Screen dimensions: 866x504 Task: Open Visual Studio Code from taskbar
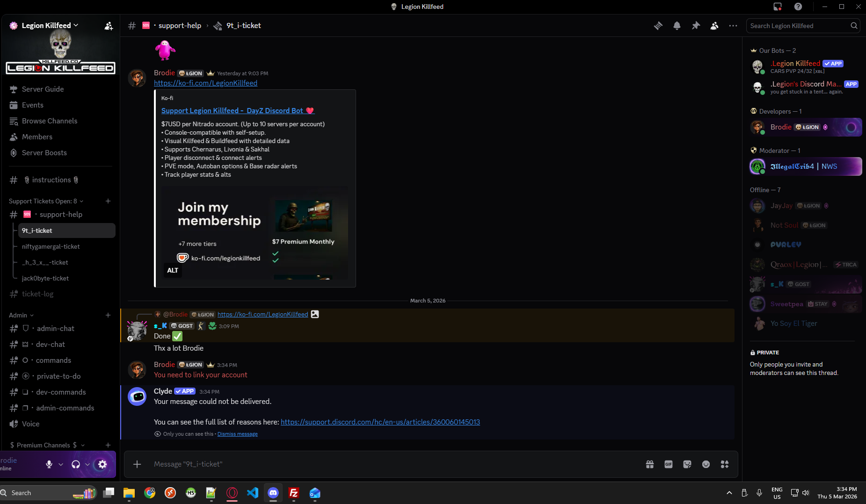click(253, 493)
